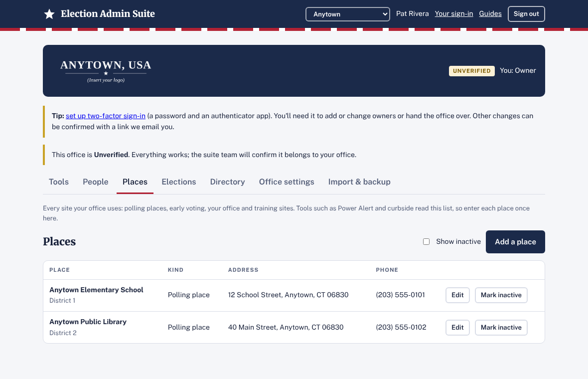Click Polling place in the Elementary School row
588x379 pixels.
(x=189, y=295)
